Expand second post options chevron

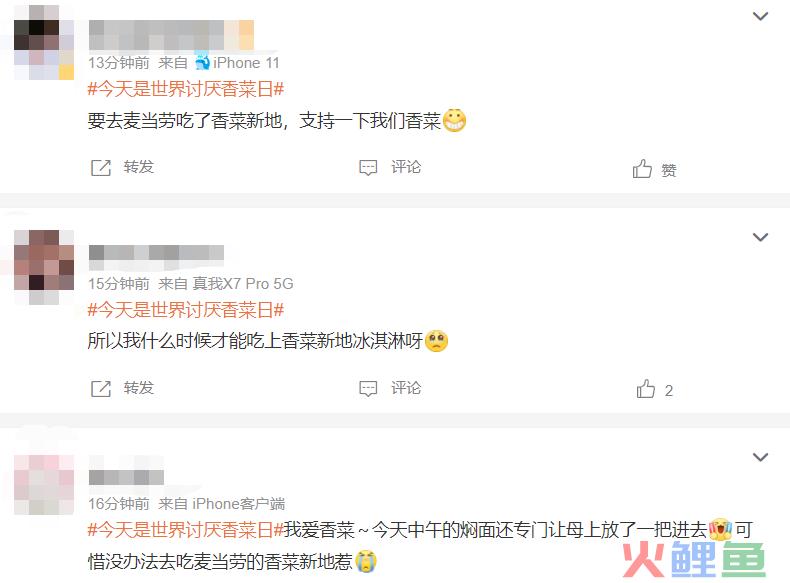(x=760, y=237)
